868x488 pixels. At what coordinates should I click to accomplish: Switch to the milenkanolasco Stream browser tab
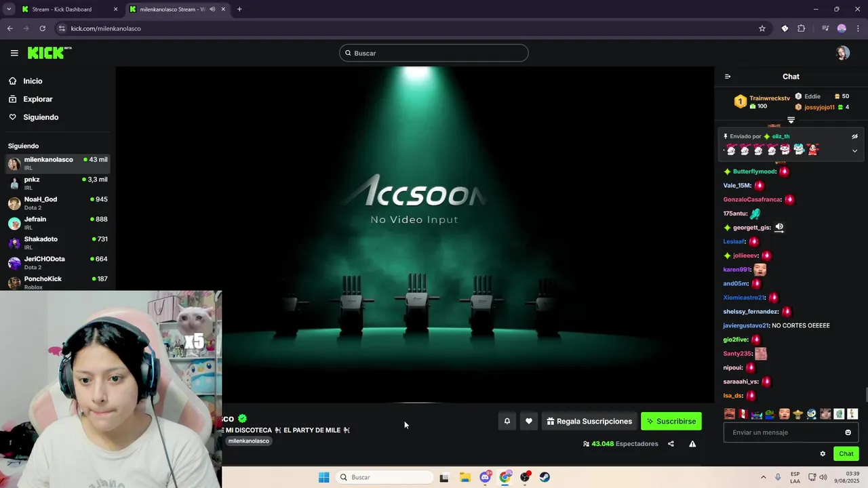pyautogui.click(x=176, y=9)
